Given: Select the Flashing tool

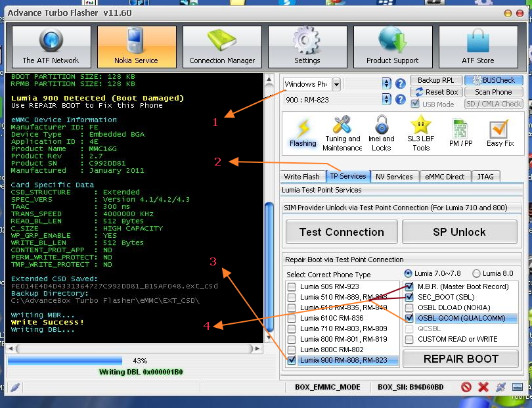Looking at the screenshot, I should (303, 133).
